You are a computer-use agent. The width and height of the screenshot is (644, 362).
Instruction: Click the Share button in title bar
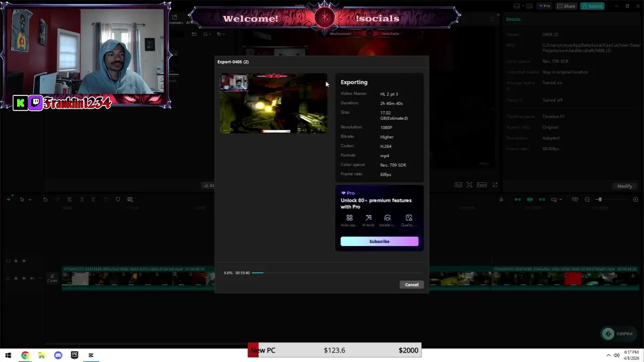[x=567, y=6]
